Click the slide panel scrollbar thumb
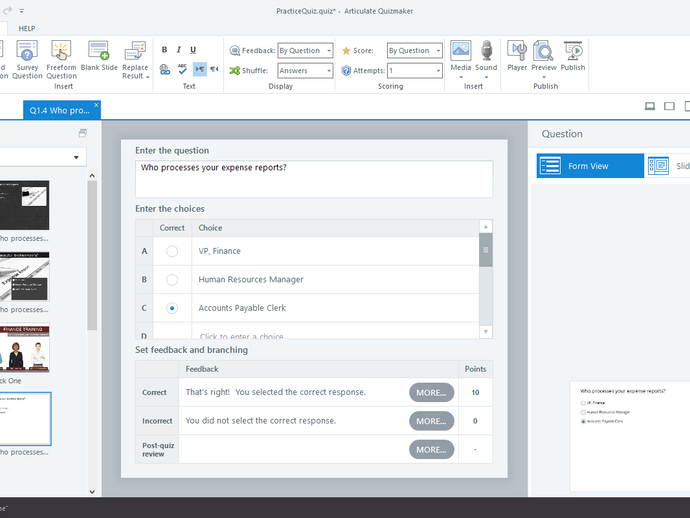The height and width of the screenshot is (518, 690). tap(92, 255)
